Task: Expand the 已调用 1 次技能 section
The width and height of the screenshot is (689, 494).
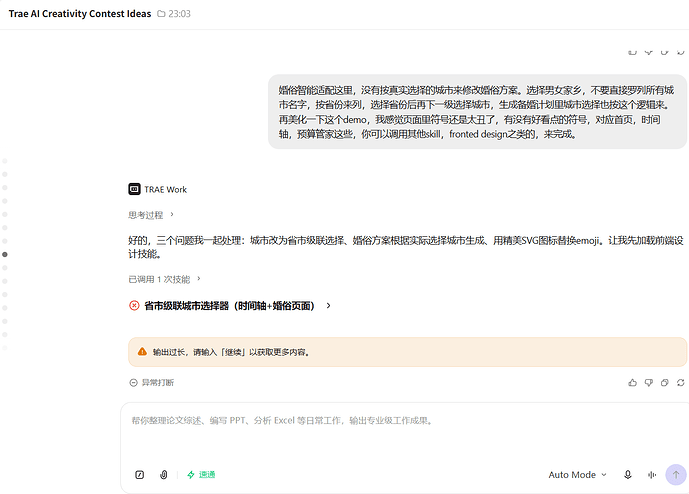Action: pyautogui.click(x=164, y=279)
